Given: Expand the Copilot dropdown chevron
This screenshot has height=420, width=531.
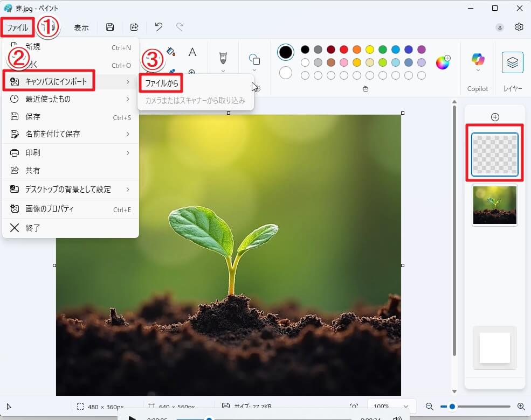Looking at the screenshot, I should 478,71.
